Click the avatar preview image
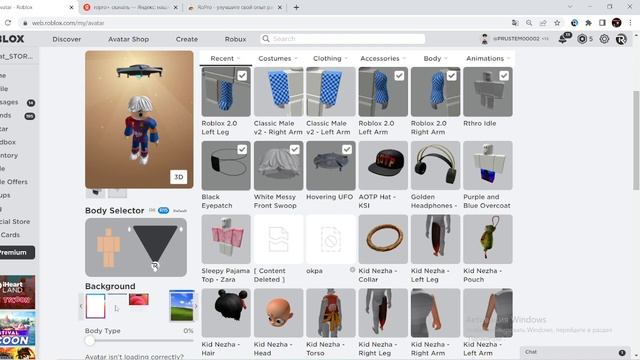This screenshot has width=640, height=360. coord(139,120)
